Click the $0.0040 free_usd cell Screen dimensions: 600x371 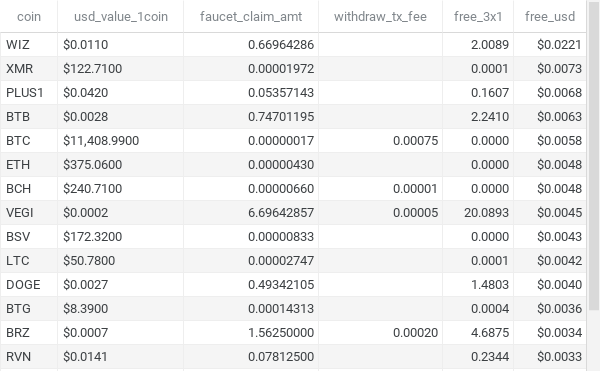pyautogui.click(x=550, y=285)
